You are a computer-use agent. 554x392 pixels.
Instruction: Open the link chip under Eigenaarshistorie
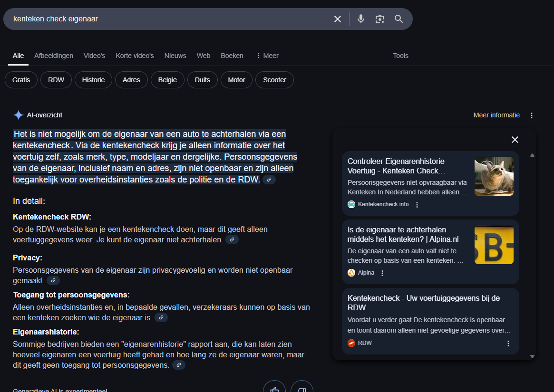point(178,365)
